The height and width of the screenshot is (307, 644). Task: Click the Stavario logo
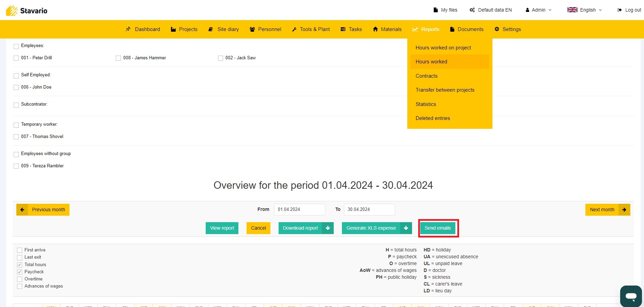point(27,11)
